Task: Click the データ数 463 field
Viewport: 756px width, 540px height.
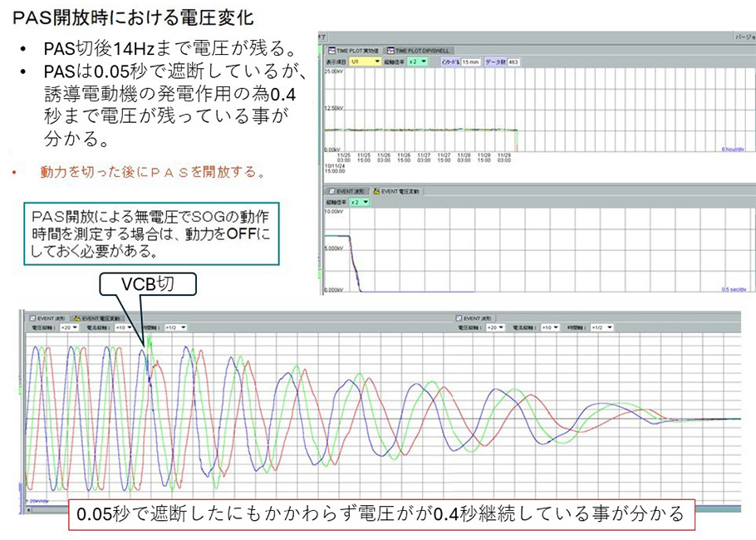Action: pos(514,61)
